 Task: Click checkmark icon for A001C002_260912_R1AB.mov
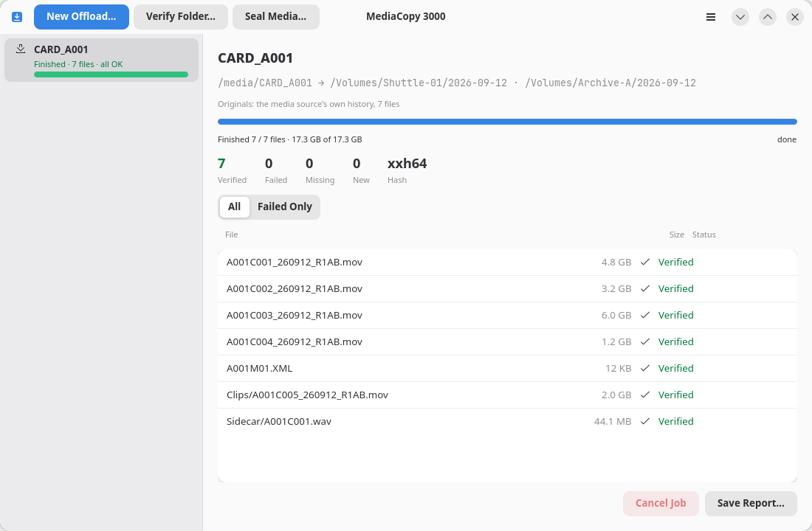click(644, 288)
